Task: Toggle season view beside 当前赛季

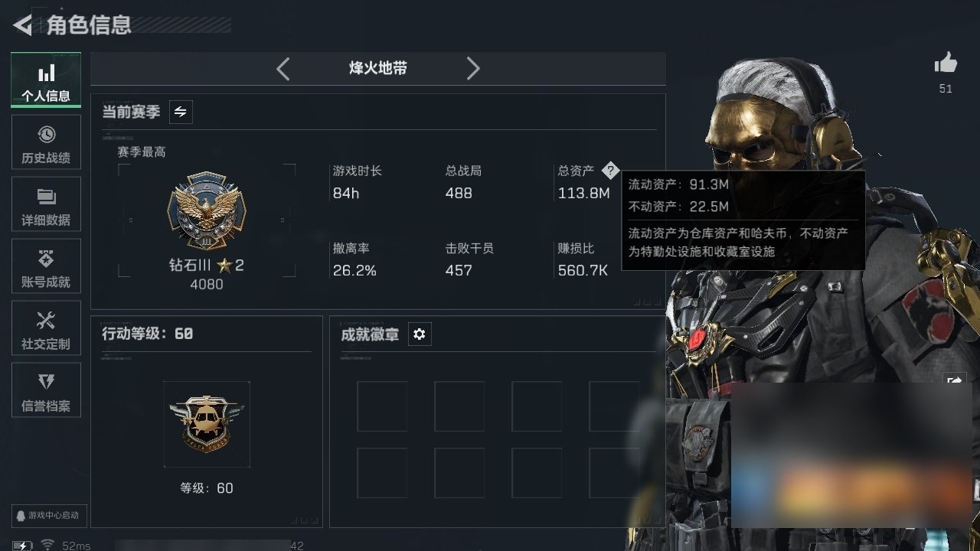Action: pos(181,112)
